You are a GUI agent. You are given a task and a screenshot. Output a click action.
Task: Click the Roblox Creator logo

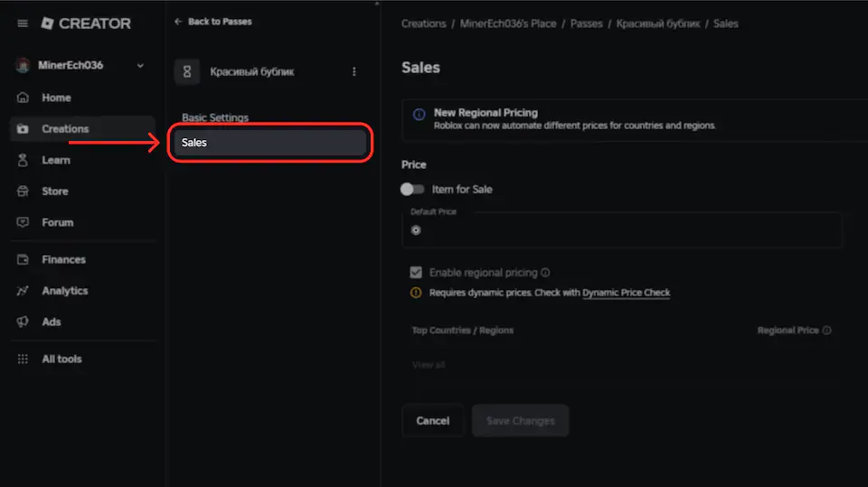tap(86, 23)
